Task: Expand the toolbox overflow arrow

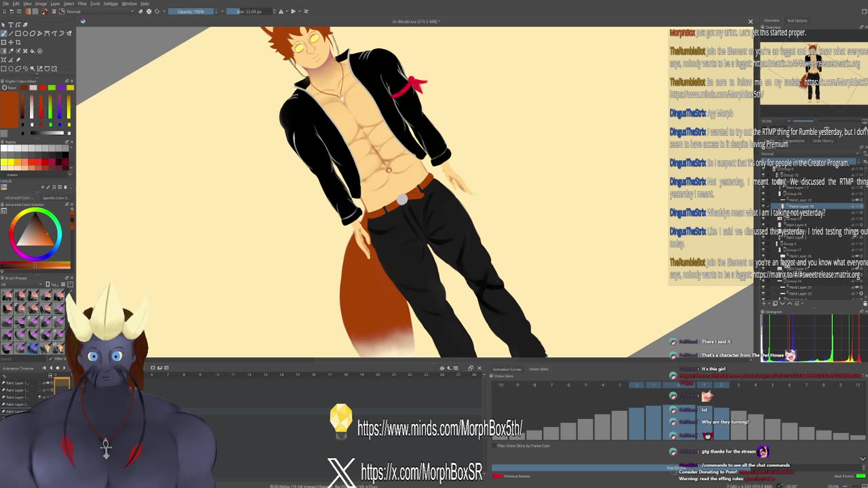Action: point(37,73)
